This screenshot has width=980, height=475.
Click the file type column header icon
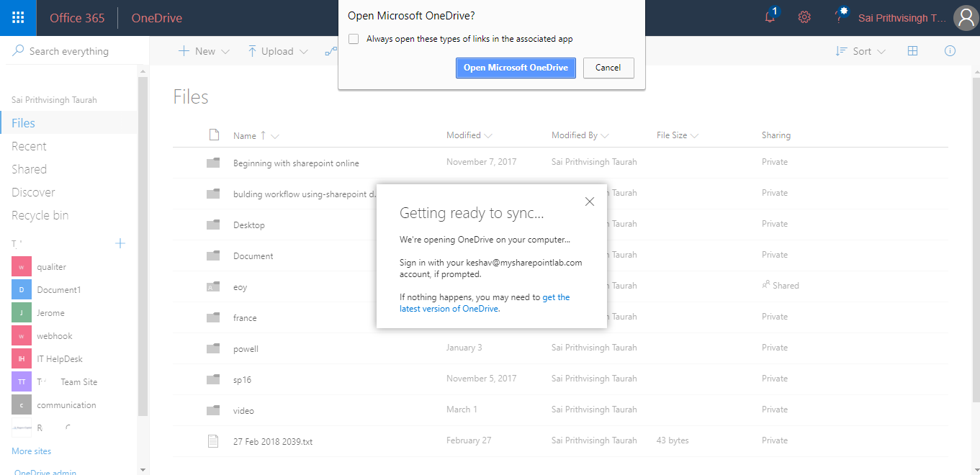pos(213,135)
